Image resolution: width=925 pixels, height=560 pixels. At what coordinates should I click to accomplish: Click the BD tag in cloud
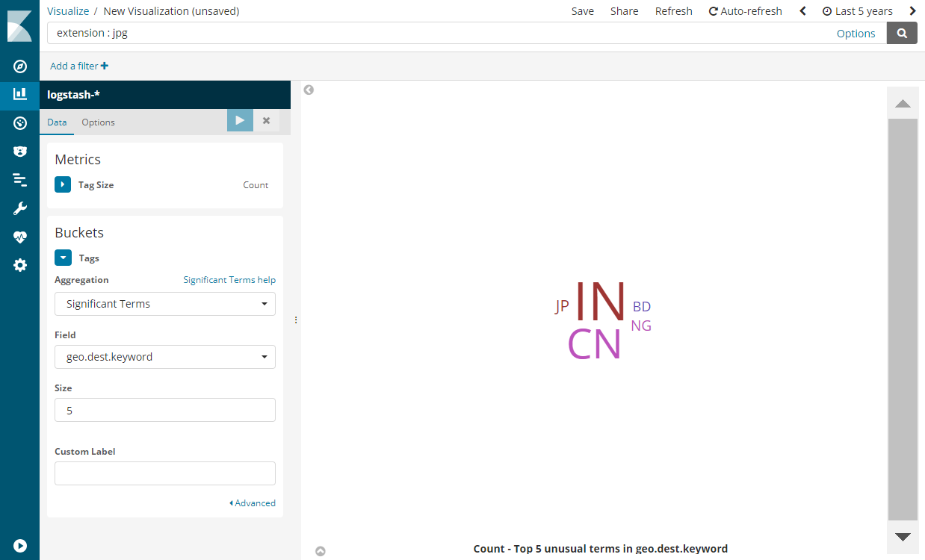(642, 306)
